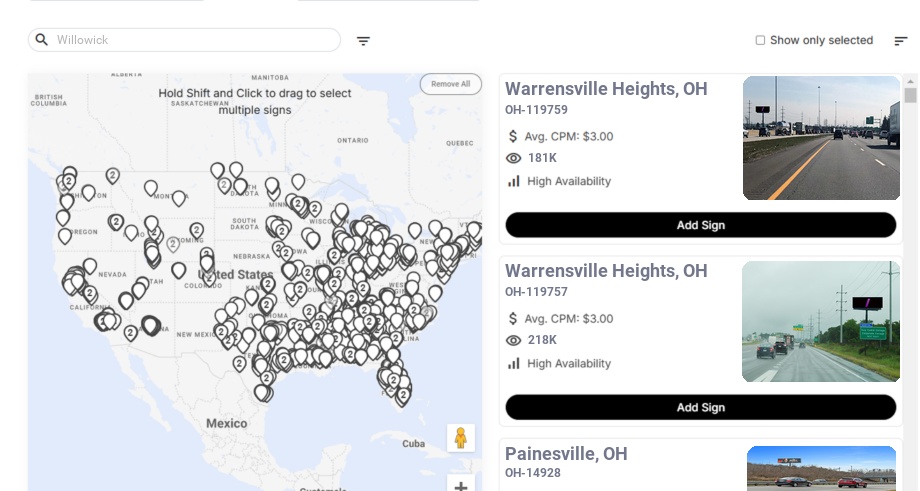Click CPM dollar icon for OH-119757
This screenshot has height=491, width=920.
(514, 319)
